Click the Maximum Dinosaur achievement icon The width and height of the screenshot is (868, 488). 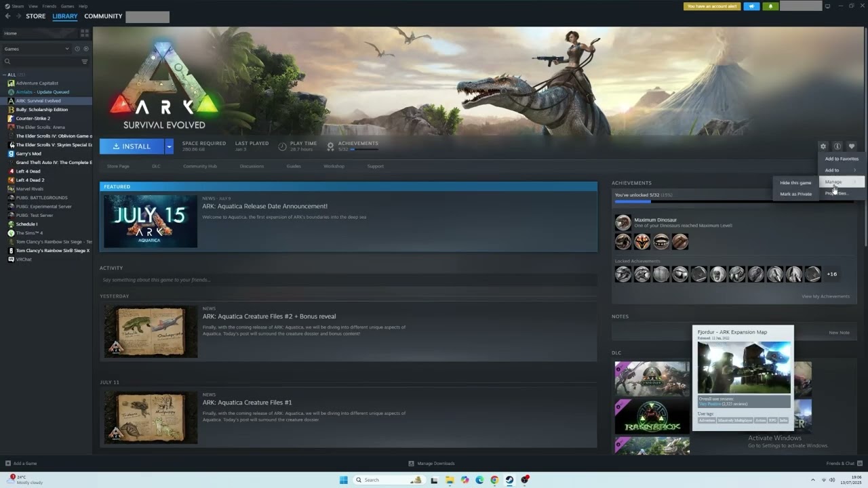coord(623,222)
